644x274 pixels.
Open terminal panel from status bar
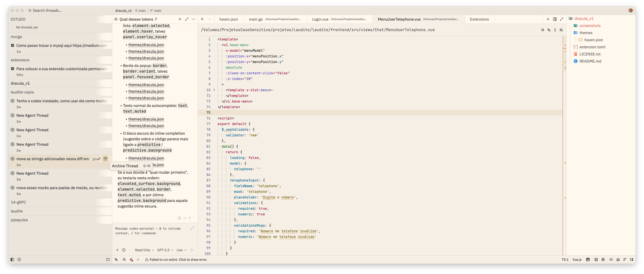tap(596, 260)
